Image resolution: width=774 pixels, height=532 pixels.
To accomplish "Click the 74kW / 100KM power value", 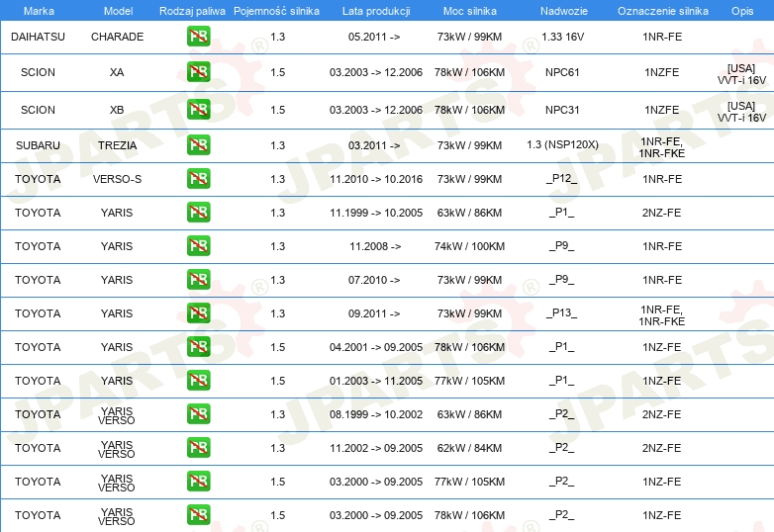I will 469,246.
